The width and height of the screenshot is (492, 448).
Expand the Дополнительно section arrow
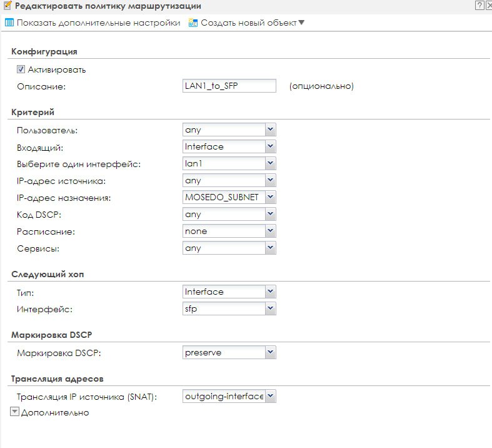tap(14, 412)
